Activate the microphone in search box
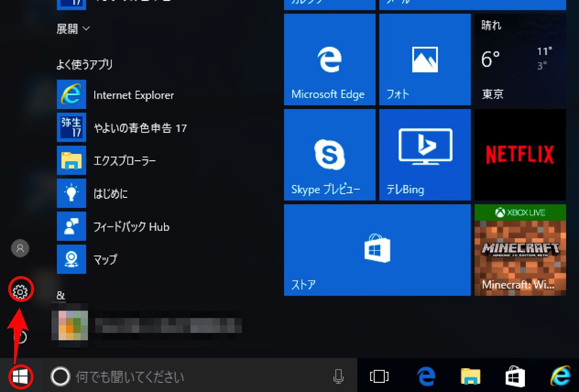The width and height of the screenshot is (579, 392). pyautogui.click(x=338, y=376)
